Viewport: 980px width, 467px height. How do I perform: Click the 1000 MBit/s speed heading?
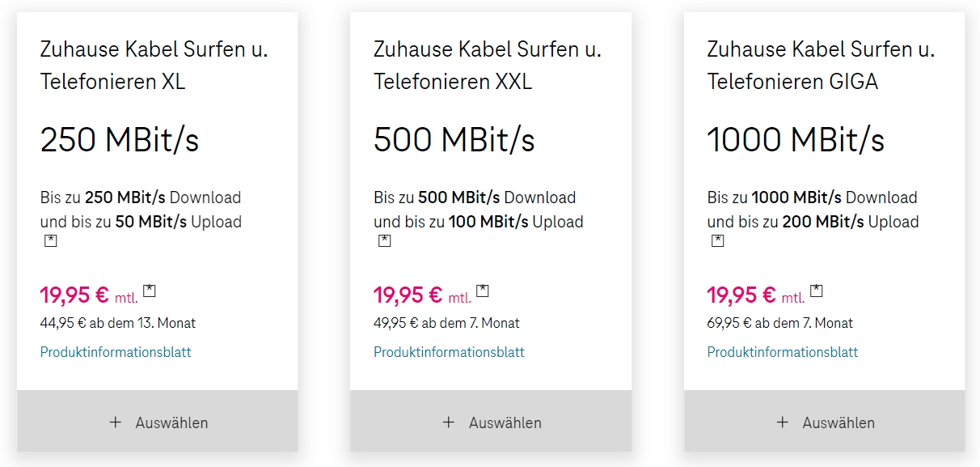[796, 140]
